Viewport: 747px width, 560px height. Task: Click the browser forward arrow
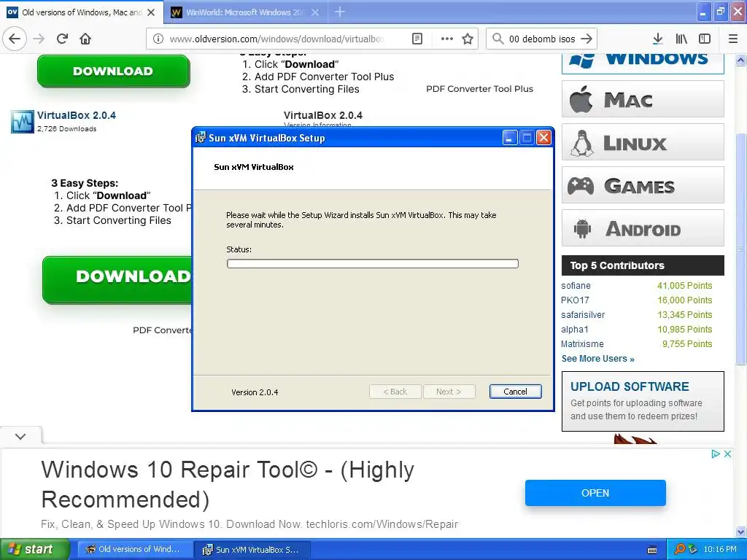click(39, 39)
